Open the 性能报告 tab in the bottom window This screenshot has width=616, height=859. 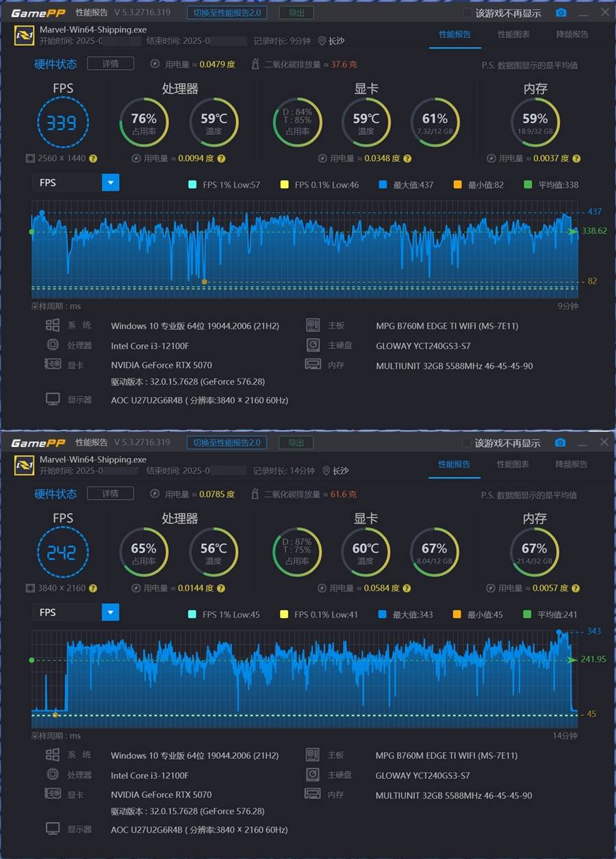point(454,464)
